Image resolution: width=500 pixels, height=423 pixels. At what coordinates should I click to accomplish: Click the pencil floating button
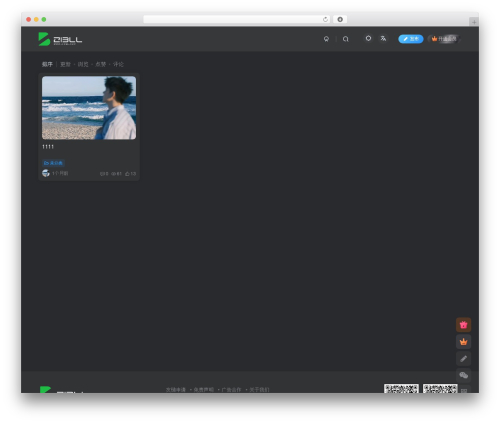[463, 359]
